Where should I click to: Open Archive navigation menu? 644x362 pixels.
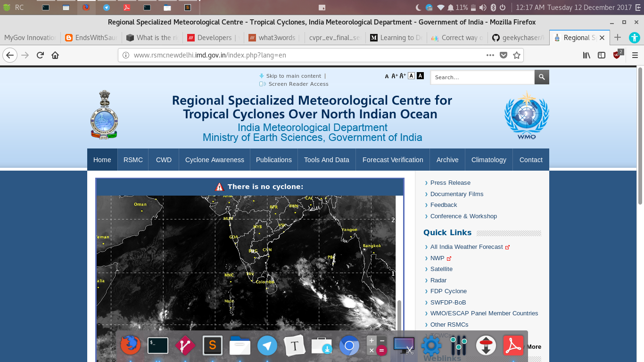[x=447, y=160]
